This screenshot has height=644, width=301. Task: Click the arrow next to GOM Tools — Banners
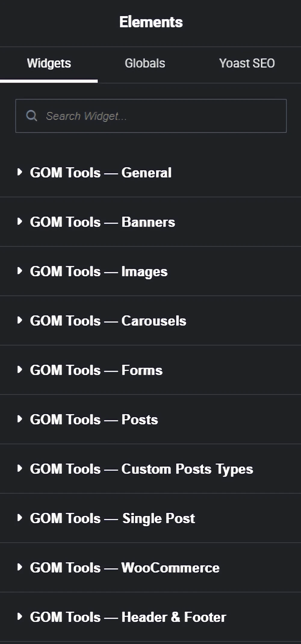[x=20, y=221]
